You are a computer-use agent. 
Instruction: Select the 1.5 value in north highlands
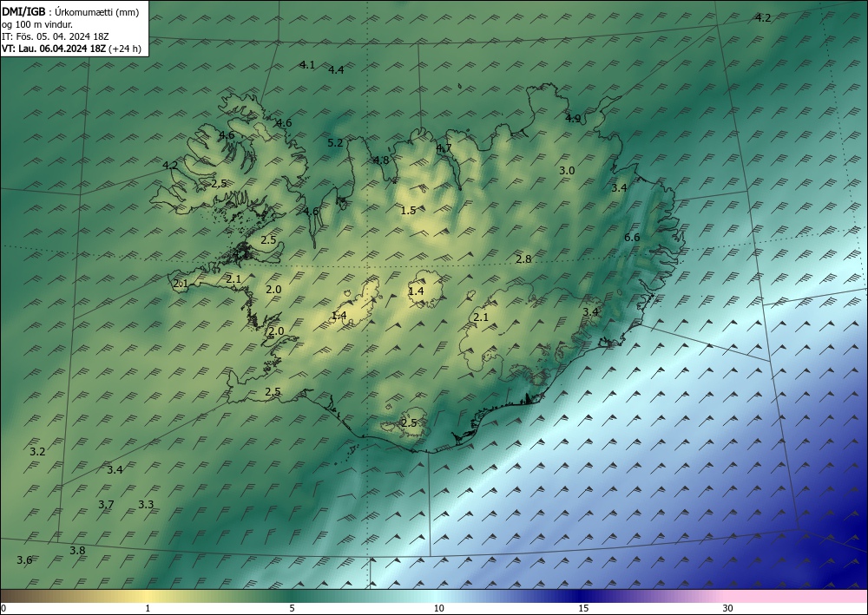(408, 210)
